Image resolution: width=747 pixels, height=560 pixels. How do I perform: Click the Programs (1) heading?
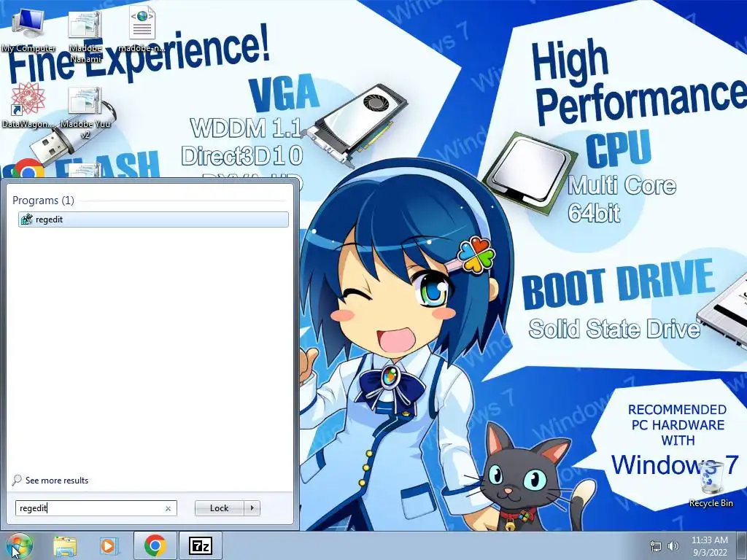click(43, 200)
